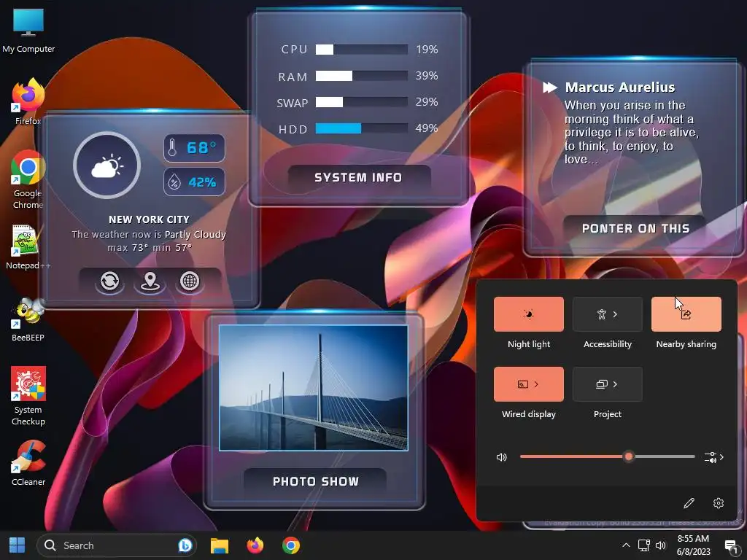Click volume icon in system tray
The image size is (747, 560).
(661, 545)
